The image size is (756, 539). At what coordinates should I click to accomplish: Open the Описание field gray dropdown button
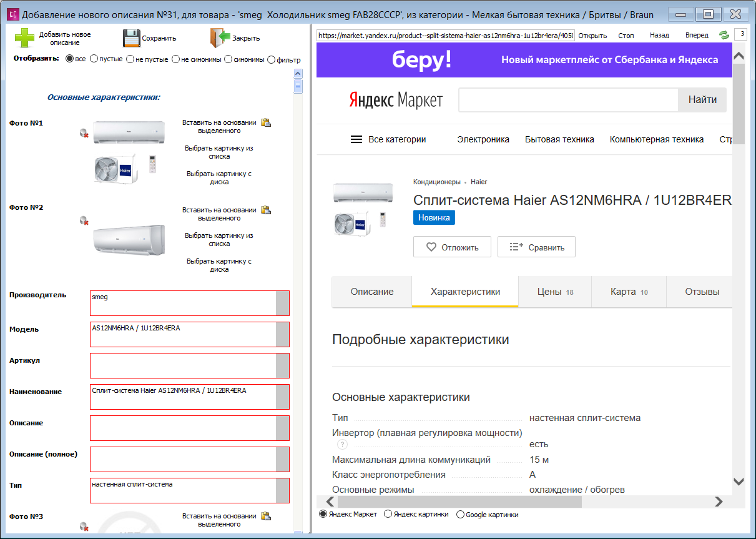[x=282, y=428]
